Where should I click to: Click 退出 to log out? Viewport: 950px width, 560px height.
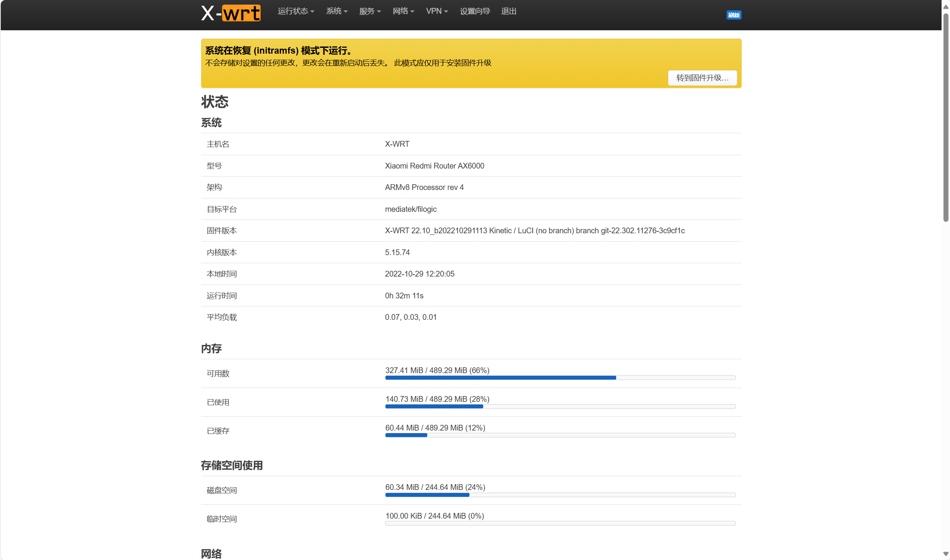[x=509, y=11]
